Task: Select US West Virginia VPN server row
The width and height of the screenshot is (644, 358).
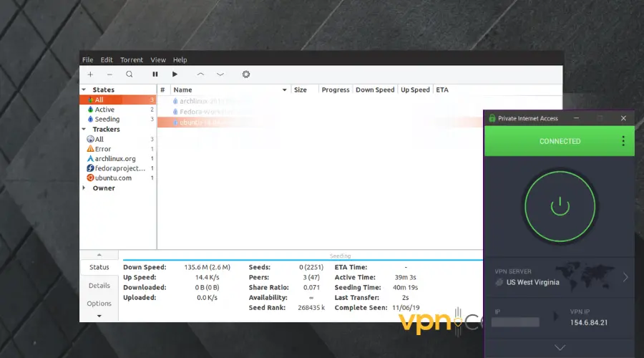Action: [560, 277]
